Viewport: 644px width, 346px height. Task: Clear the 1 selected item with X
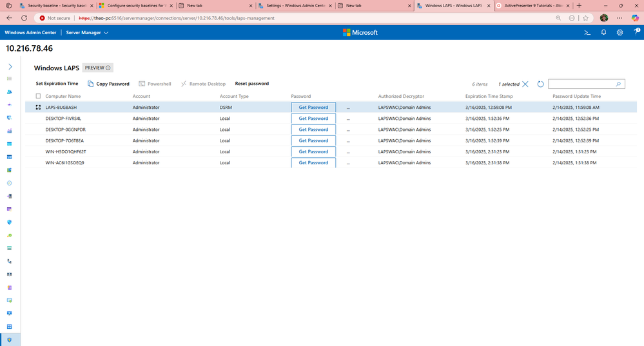coord(525,84)
